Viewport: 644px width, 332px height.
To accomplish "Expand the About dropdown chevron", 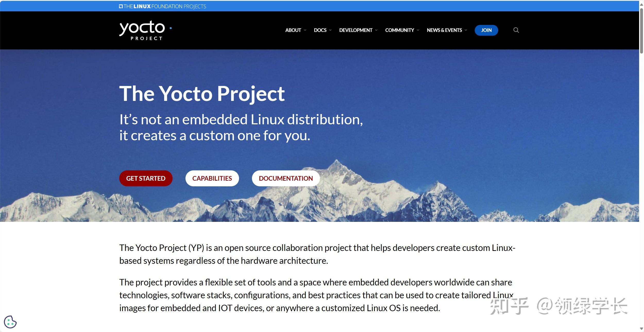I will coord(305,30).
